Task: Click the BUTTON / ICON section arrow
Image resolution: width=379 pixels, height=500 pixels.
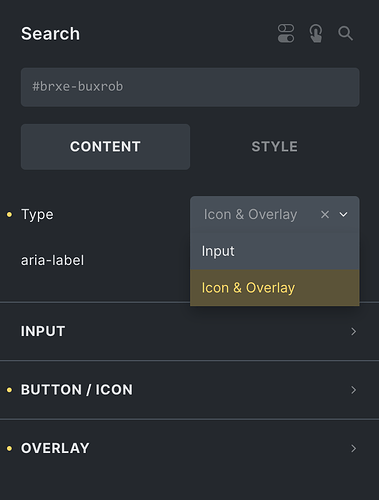Action: [x=353, y=390]
